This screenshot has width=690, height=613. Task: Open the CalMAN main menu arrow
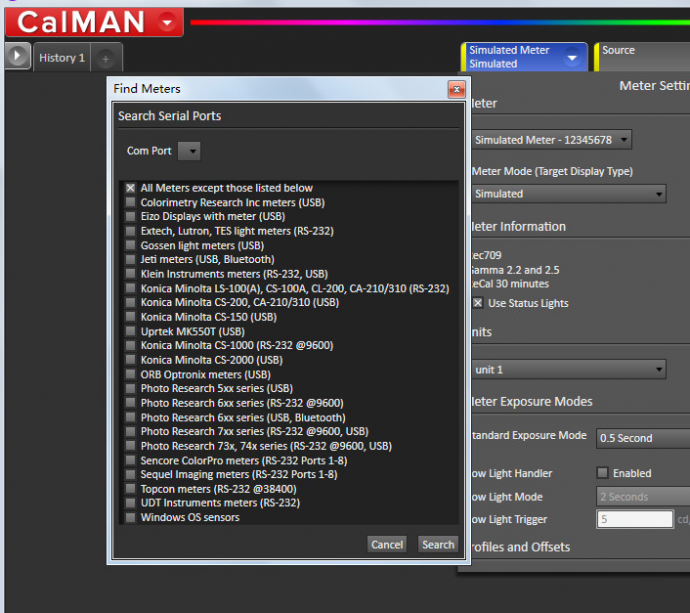coord(167,21)
